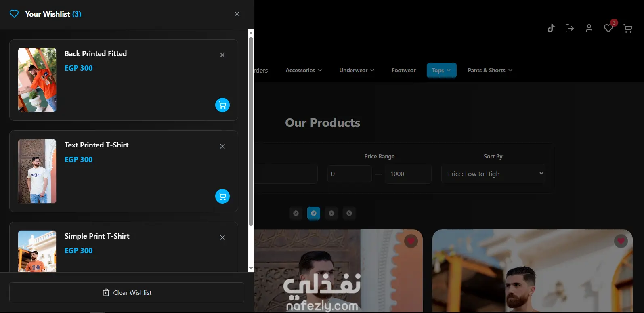Click the wishlist scrollbar up arrow

[251, 33]
